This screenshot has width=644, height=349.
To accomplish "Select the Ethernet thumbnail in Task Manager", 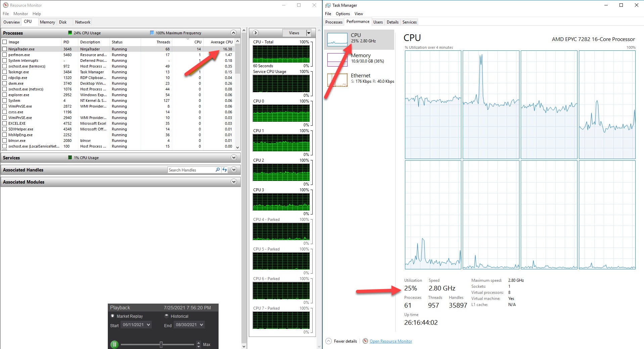I will 337,80.
